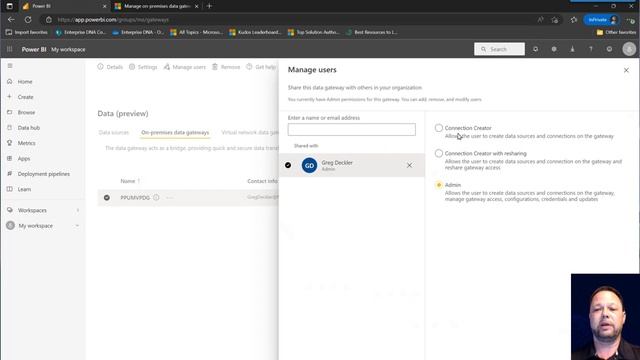Select the Connection Creator radio option
This screenshot has width=640, height=360.
(439, 128)
